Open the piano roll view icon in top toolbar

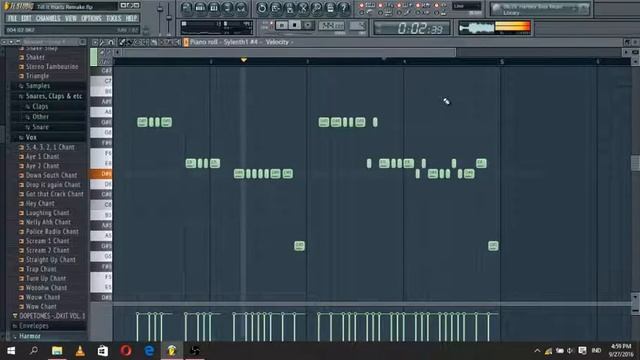(213, 8)
